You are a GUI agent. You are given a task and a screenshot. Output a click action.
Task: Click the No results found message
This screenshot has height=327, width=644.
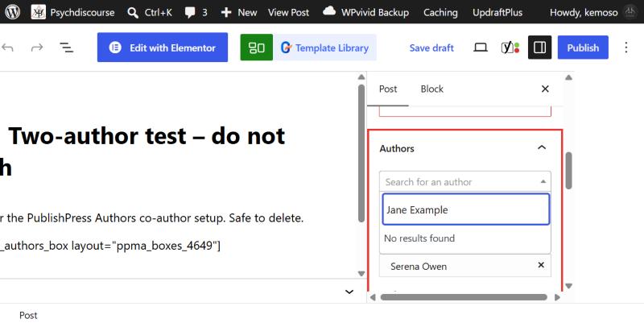tap(419, 238)
